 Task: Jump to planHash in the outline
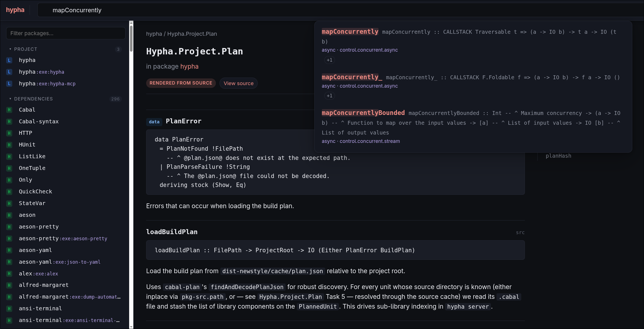558,156
